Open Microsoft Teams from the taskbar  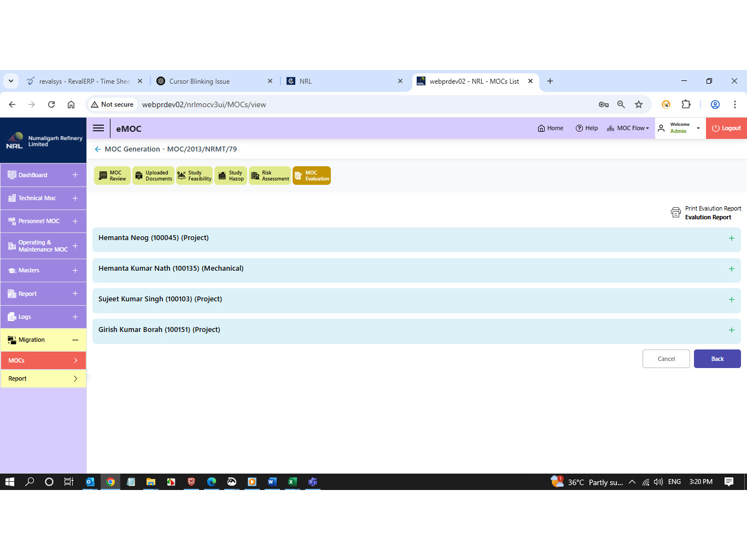[313, 482]
